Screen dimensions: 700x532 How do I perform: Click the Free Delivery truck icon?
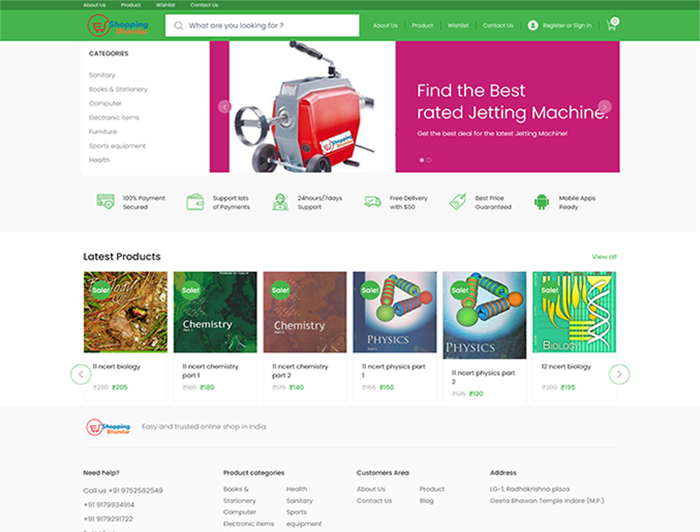pyautogui.click(x=372, y=201)
